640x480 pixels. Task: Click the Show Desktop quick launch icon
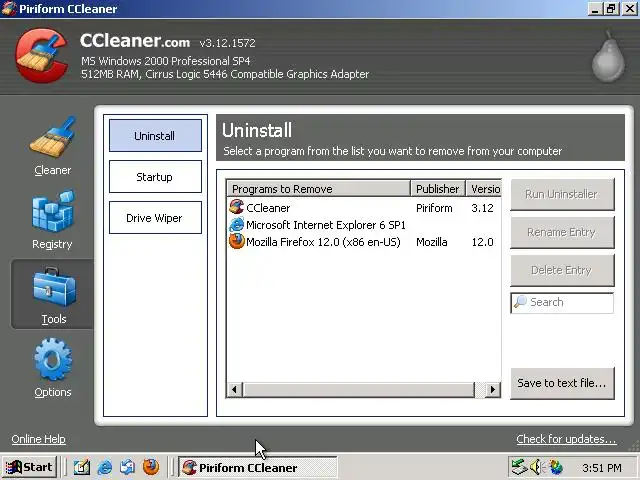point(82,467)
